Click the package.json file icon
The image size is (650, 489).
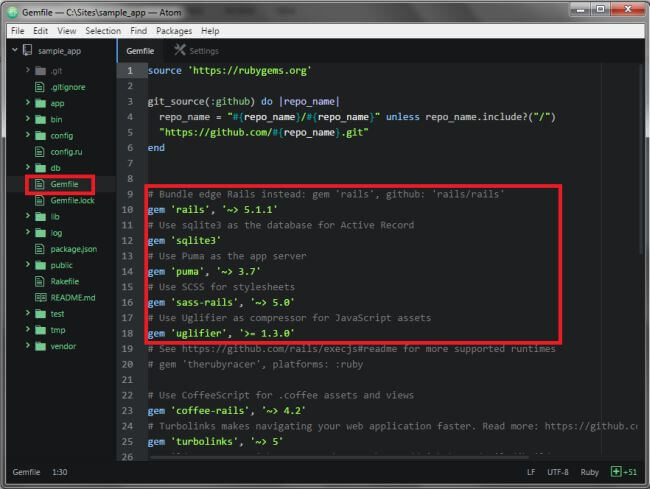tap(40, 249)
